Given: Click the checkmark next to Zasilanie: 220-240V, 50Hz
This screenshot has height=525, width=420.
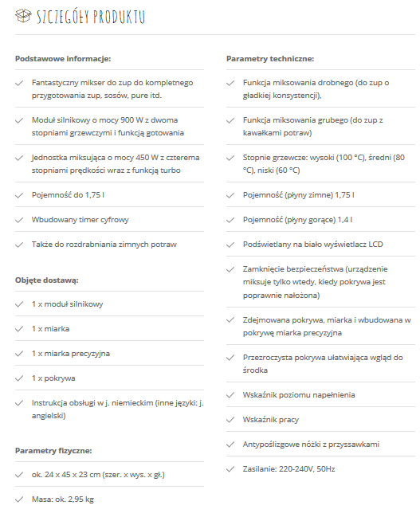Looking at the screenshot, I should [230, 469].
